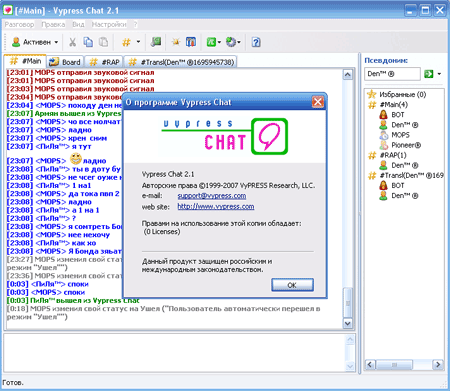
Task: Select Den™ user under #RAP(1)
Action: click(398, 165)
